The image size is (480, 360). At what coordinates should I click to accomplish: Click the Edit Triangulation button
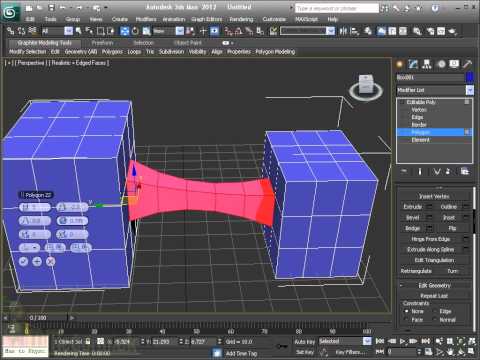[434, 260]
